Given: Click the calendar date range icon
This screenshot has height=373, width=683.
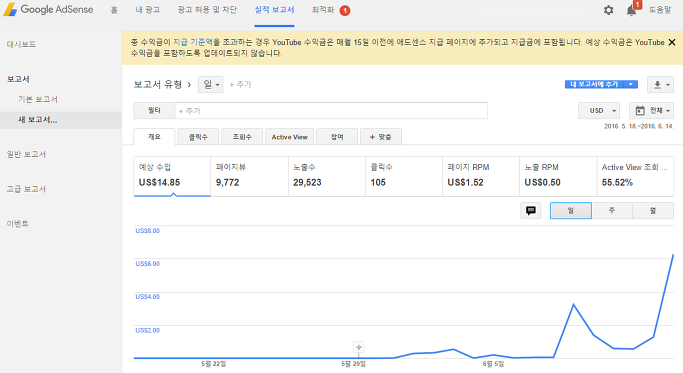Looking at the screenshot, I should (640, 111).
